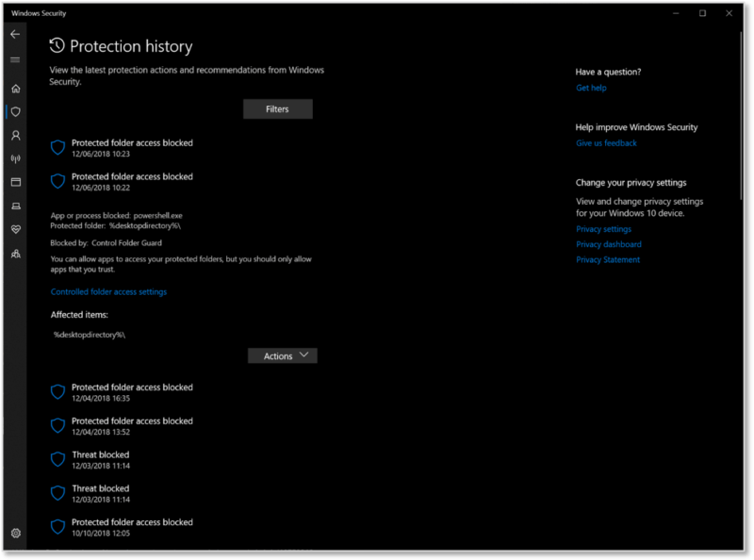Maximize the Windows Security window
754x560 pixels.
[702, 13]
